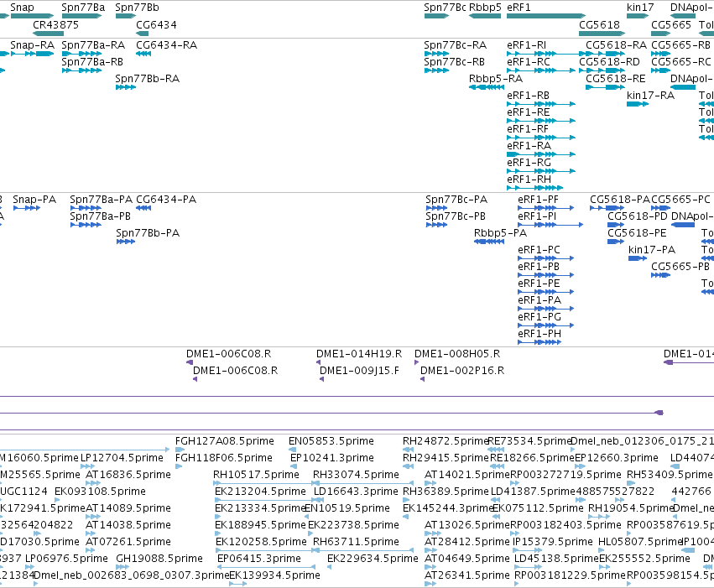
Task: Open EST RH63711.5prime
Action: click(363, 551)
